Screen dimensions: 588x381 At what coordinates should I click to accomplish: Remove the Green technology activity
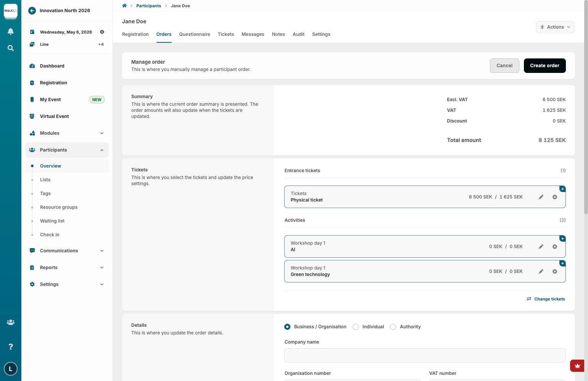(x=554, y=271)
